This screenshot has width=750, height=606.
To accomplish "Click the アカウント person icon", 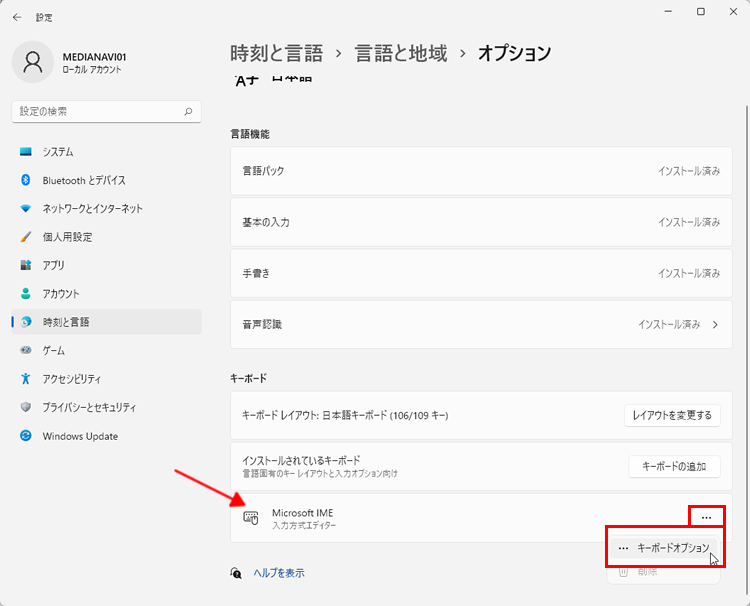I will pos(26,293).
